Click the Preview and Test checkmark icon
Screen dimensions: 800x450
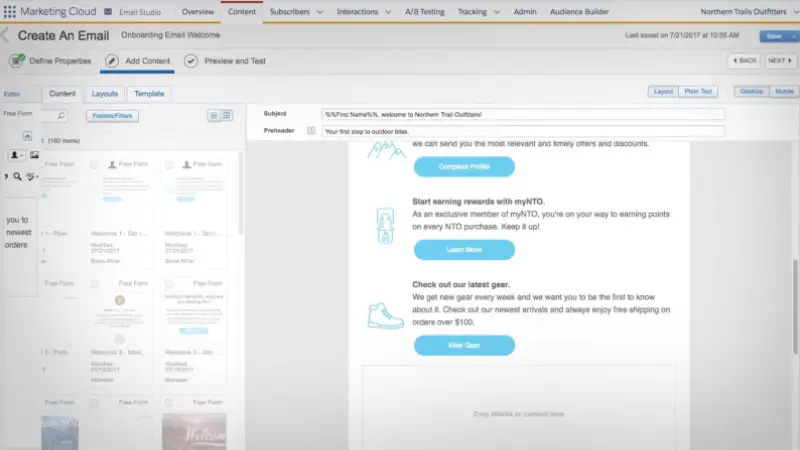coord(191,61)
